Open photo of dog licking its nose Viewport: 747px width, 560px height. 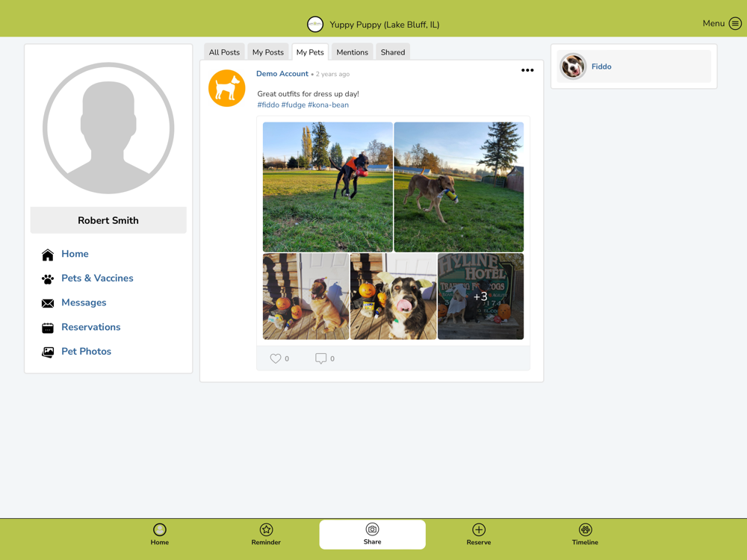[x=393, y=296]
